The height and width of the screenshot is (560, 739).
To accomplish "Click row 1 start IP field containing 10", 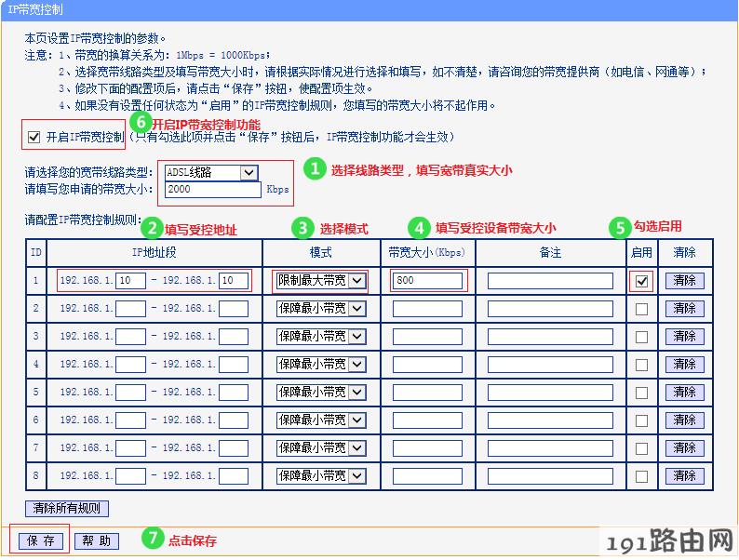I will [x=130, y=281].
